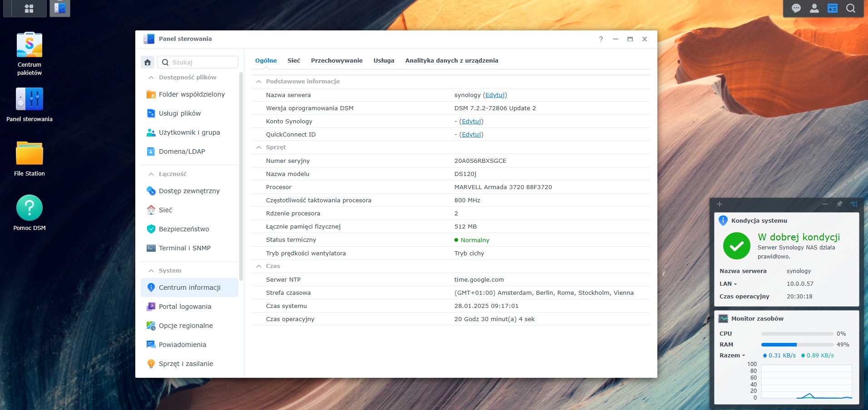Viewport: 868px width, 410px height.
Task: Switch to the Sieć tab
Action: [294, 61]
